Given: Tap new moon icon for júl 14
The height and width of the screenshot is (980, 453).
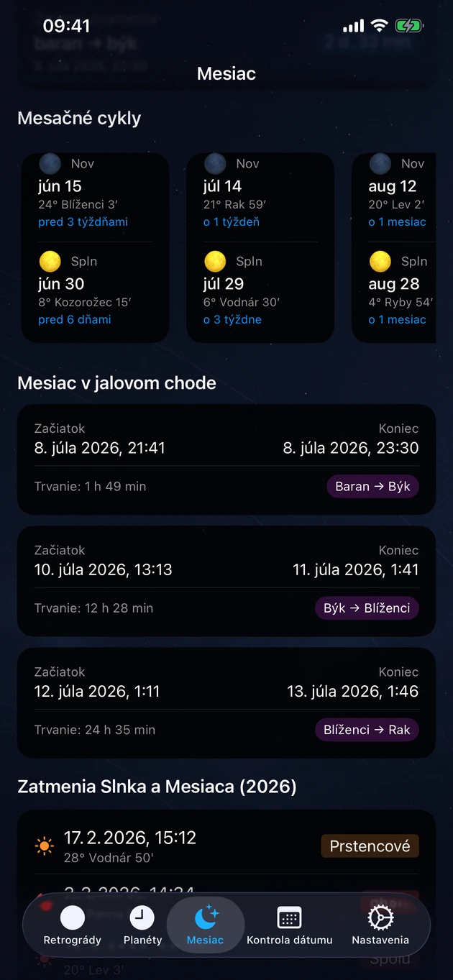Looking at the screenshot, I should (215, 164).
